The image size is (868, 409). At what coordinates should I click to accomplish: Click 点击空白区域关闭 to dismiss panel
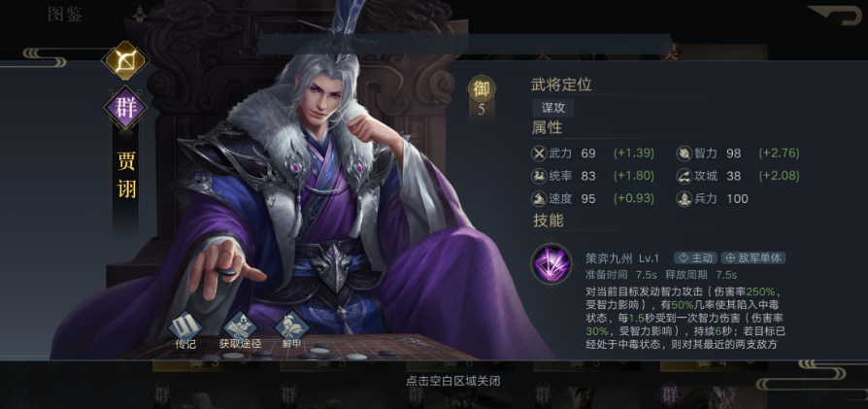pyautogui.click(x=452, y=381)
